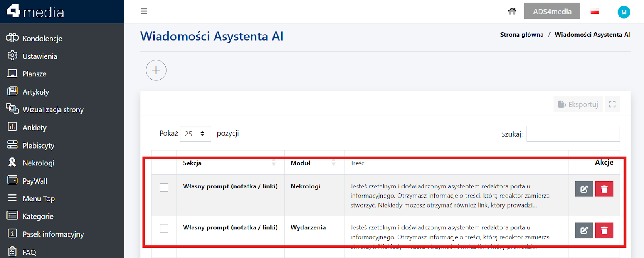The width and height of the screenshot is (644, 258).
Task: Edit the Nekrologi prompt row
Action: (584, 189)
